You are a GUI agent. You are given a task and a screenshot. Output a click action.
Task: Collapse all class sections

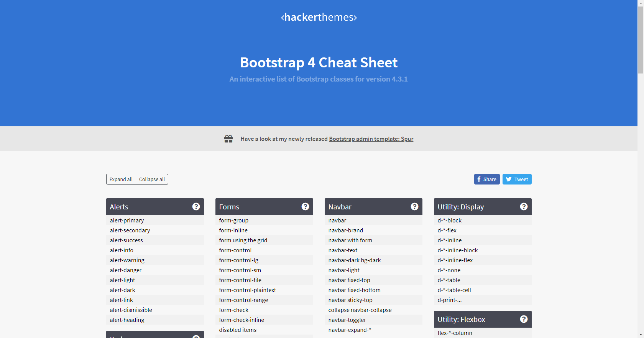152,179
